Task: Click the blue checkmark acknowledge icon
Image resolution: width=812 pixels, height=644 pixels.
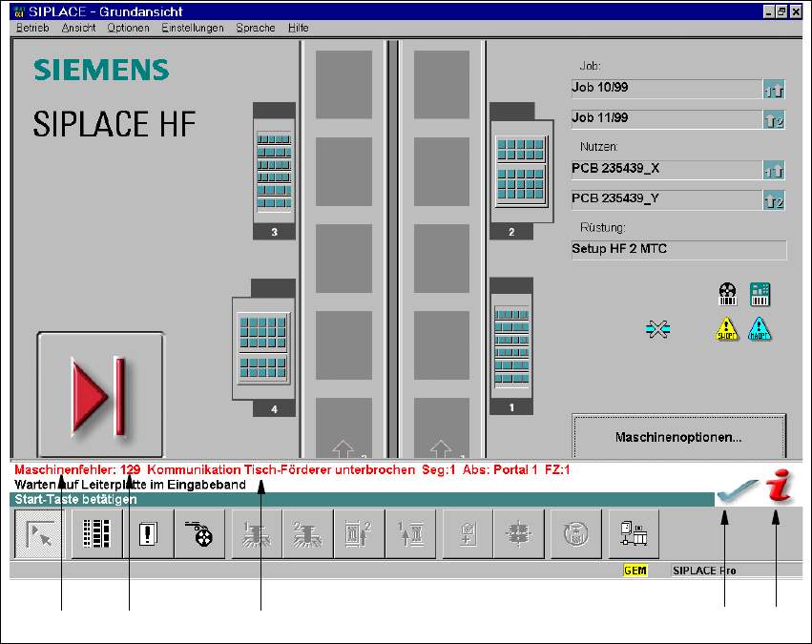Action: [x=737, y=491]
